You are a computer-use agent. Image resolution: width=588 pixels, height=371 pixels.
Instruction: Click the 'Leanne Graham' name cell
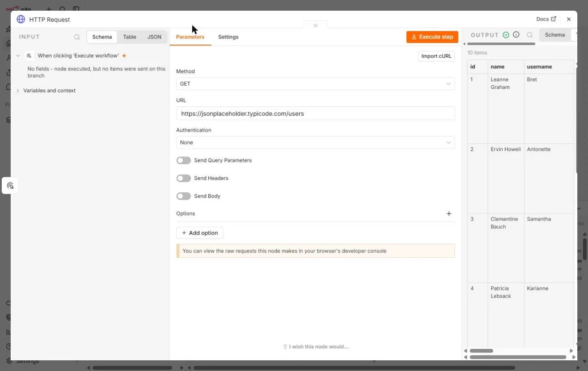506,109
